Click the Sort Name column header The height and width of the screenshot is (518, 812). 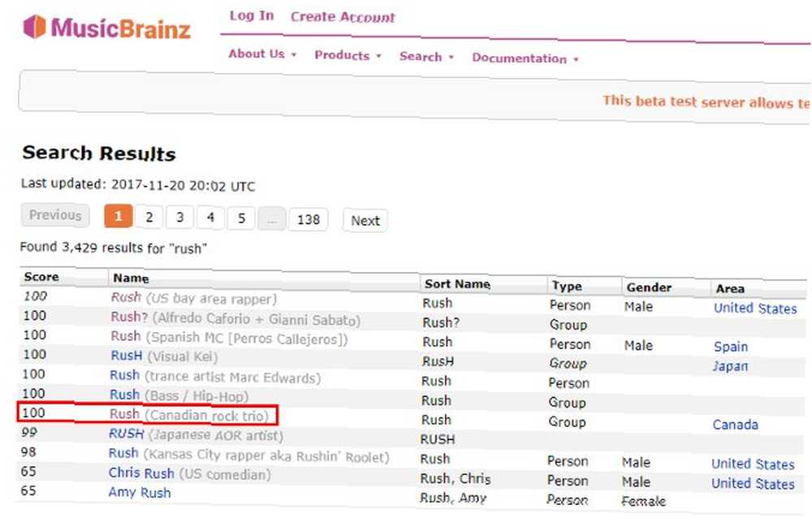[457, 284]
